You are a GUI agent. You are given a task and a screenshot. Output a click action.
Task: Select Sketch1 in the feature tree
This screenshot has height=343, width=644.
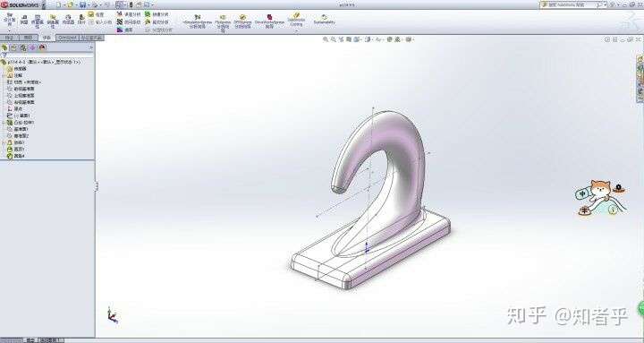[19, 116]
